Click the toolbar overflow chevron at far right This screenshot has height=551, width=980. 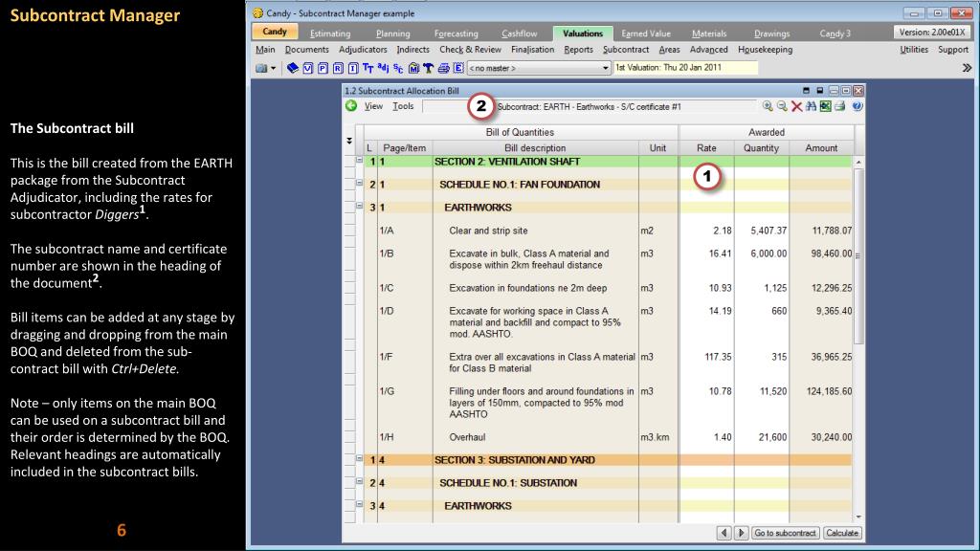(967, 68)
